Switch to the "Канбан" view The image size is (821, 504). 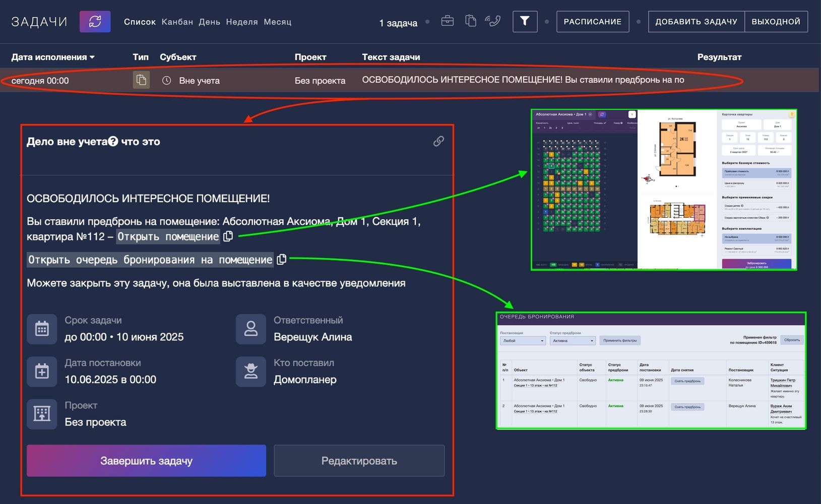[177, 22]
